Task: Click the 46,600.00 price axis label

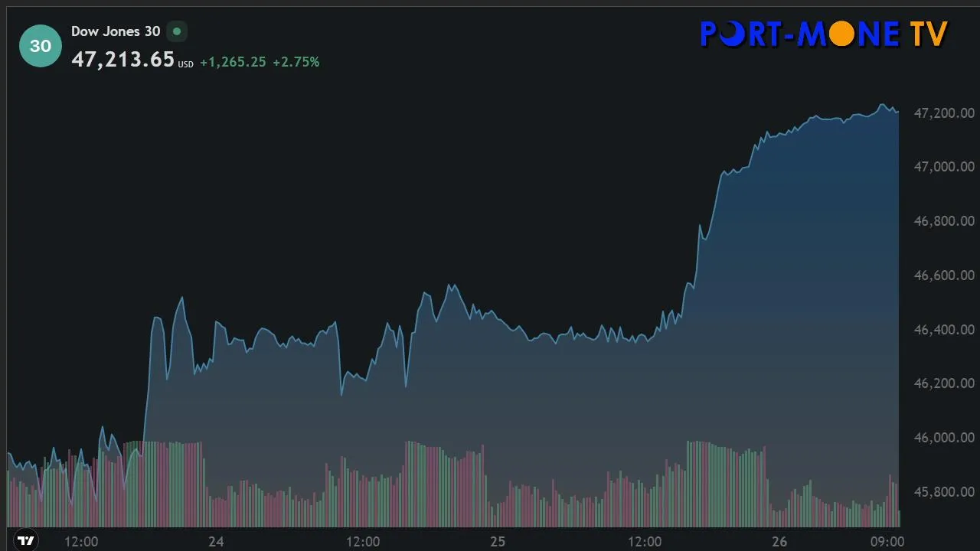Action: [x=945, y=275]
